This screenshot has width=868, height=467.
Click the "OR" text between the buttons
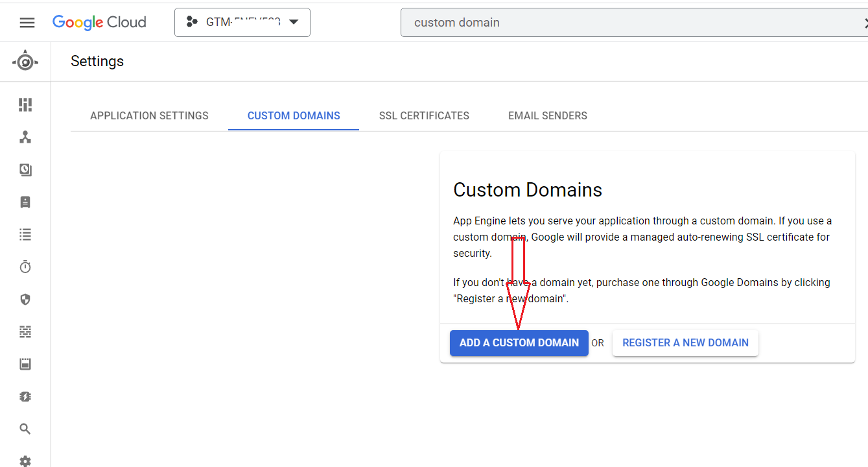coord(598,343)
